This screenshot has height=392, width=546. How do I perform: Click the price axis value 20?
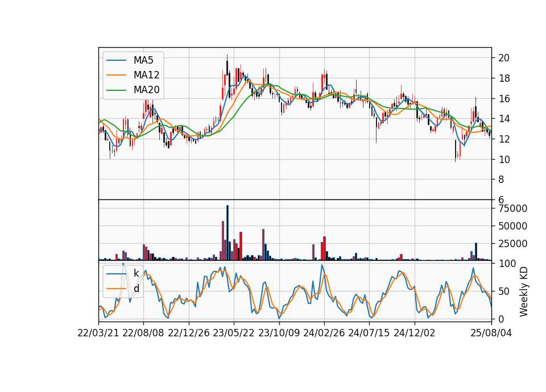tap(504, 58)
